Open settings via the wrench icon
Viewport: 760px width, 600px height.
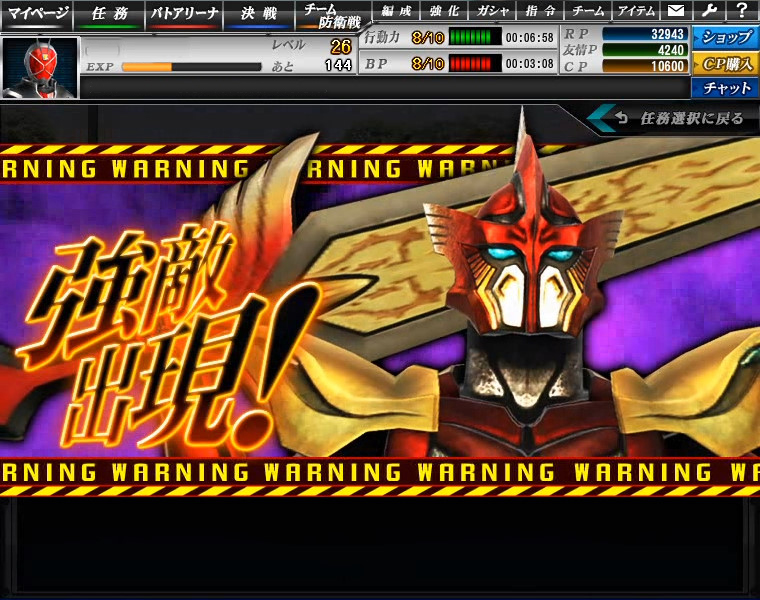point(709,11)
